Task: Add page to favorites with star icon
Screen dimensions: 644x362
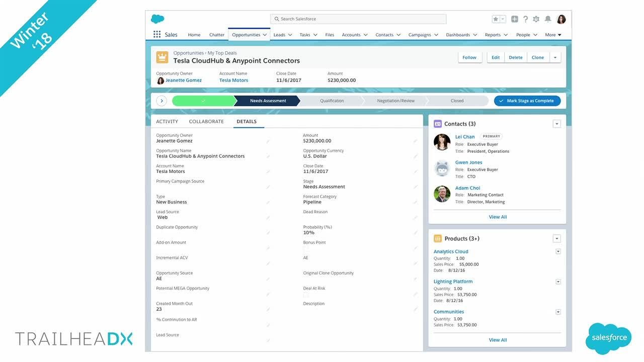Action: pyautogui.click(x=496, y=19)
